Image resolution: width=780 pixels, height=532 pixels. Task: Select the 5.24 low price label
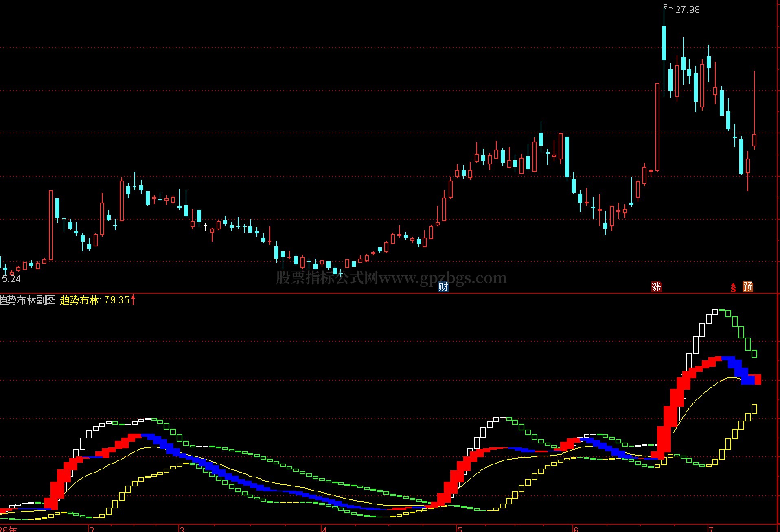(11, 279)
